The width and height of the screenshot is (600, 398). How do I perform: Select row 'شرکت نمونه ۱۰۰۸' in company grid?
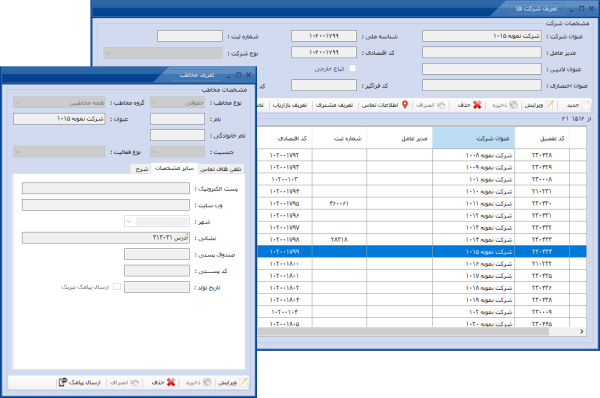point(422,155)
